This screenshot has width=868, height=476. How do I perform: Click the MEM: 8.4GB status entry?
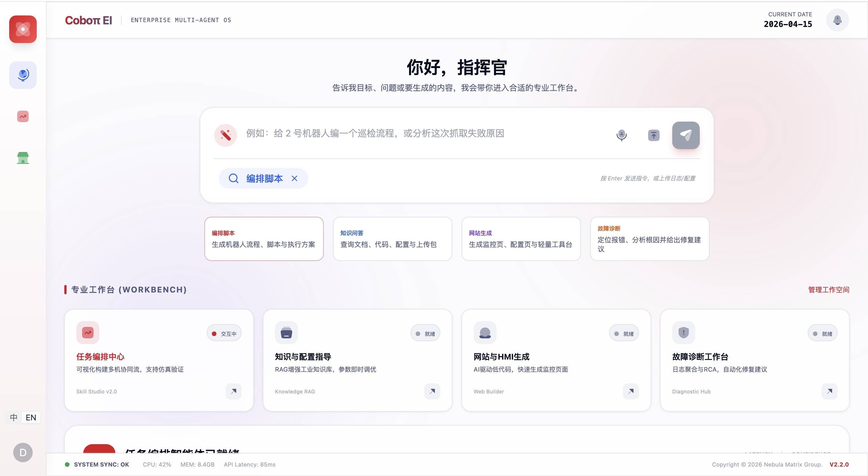point(197,465)
